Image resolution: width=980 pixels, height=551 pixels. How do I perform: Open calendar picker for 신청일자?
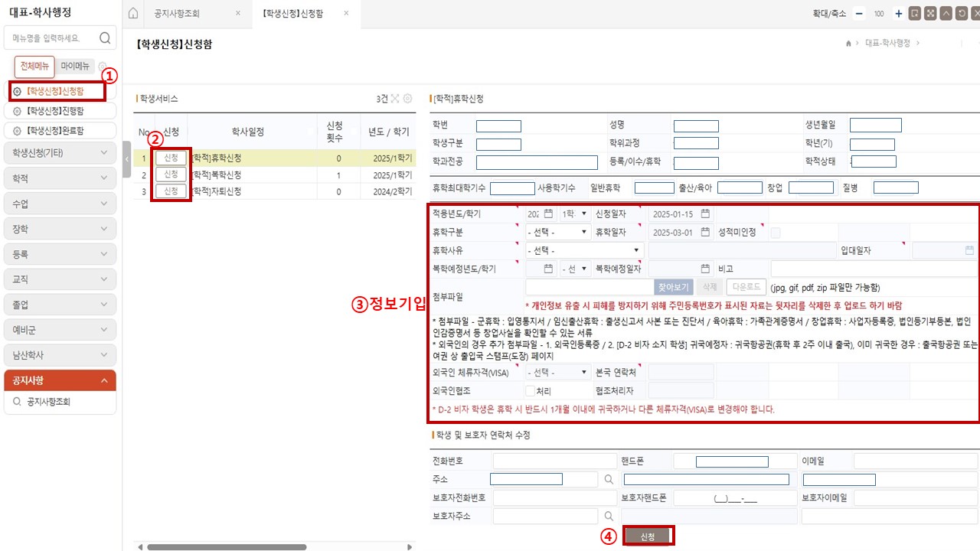(x=705, y=214)
